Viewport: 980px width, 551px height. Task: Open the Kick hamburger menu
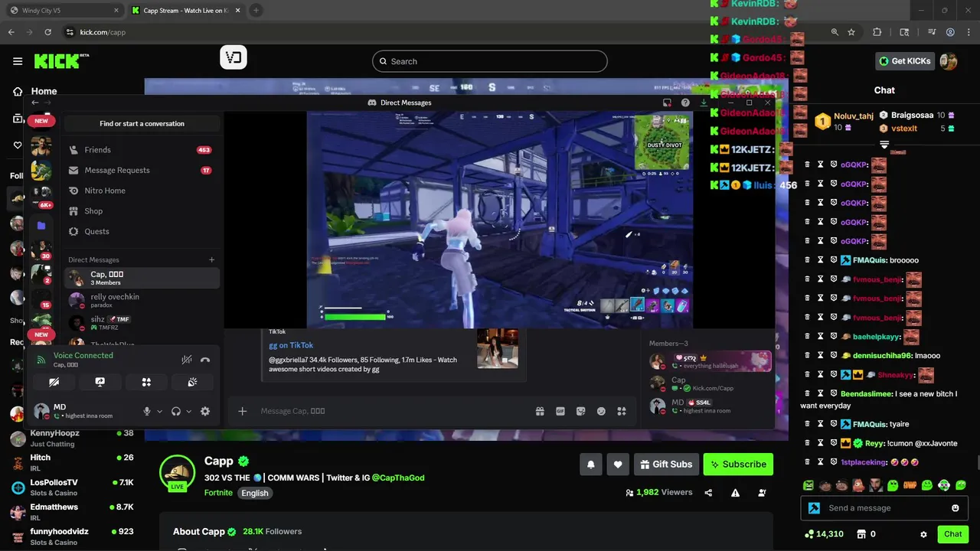[x=18, y=61]
